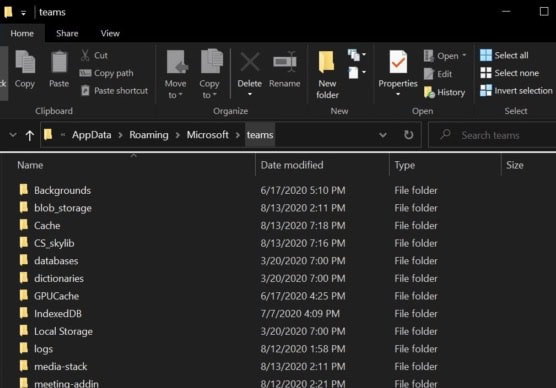Click the Delete X icon
This screenshot has height=388, width=556.
tap(250, 62)
